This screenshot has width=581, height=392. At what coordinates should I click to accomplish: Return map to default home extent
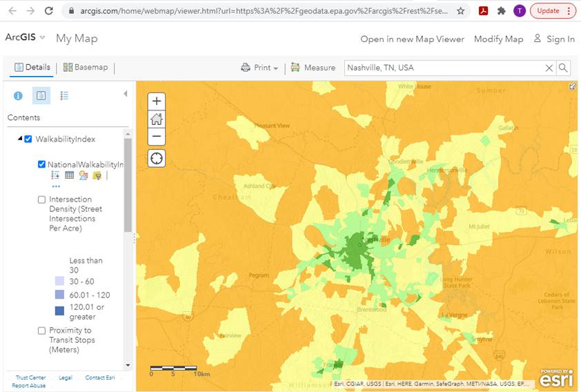coord(157,119)
